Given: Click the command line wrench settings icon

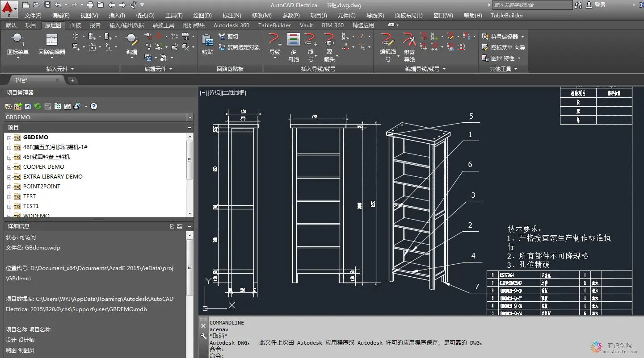Looking at the screenshot, I should [x=203, y=336].
